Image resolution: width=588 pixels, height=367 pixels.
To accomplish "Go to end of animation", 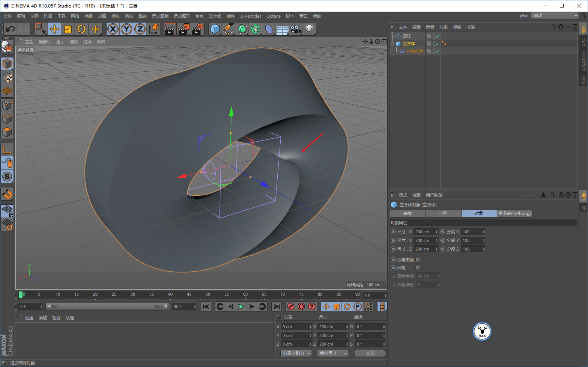I will [276, 307].
